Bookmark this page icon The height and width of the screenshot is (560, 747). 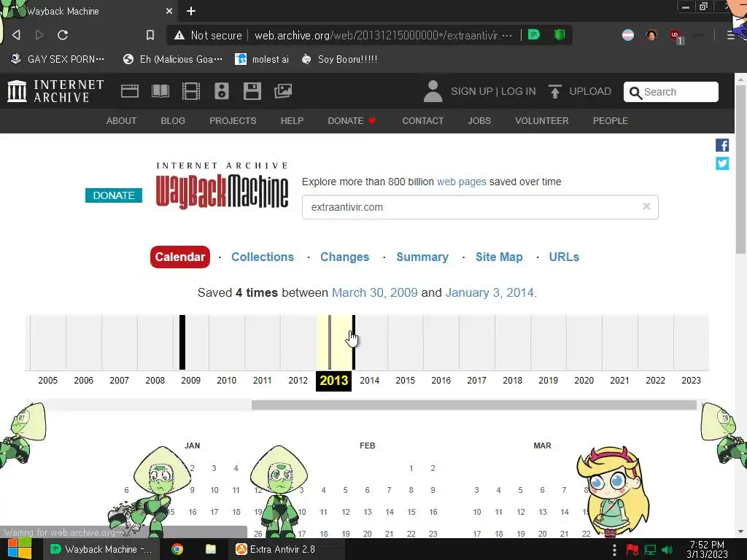150,35
